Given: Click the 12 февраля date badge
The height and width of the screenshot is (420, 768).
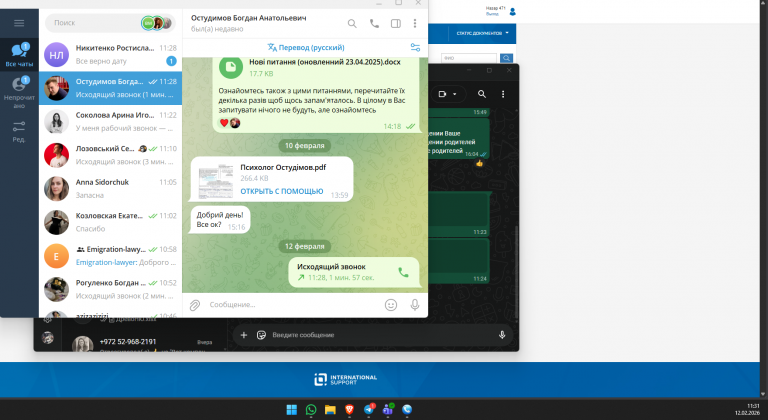Looking at the screenshot, I should tap(305, 246).
